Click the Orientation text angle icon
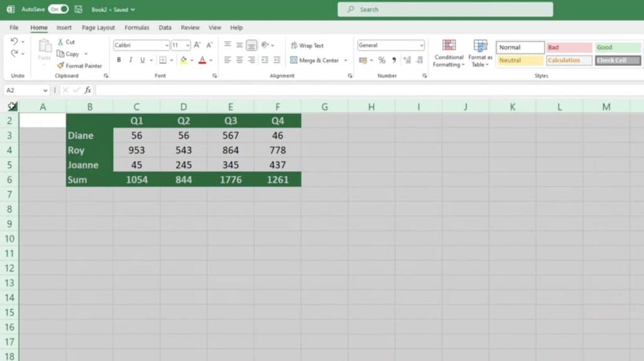644x361 pixels. [265, 45]
